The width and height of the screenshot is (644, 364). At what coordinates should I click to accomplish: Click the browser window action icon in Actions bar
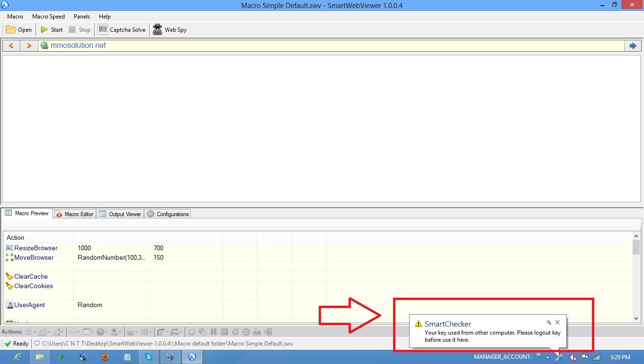point(87,332)
